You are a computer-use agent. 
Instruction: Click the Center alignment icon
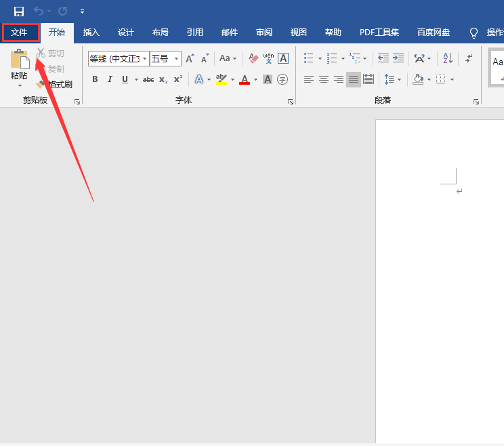324,79
